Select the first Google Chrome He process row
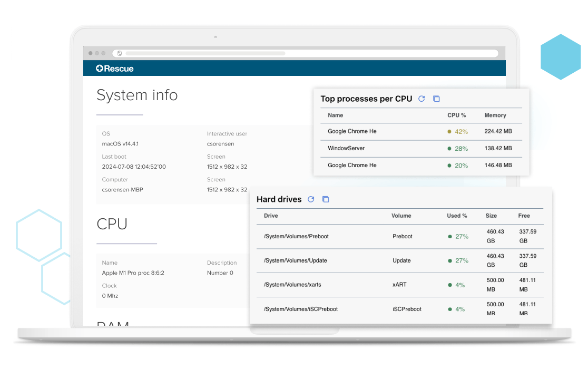Image resolution: width=588 pixels, height=388 pixels. pos(369,131)
